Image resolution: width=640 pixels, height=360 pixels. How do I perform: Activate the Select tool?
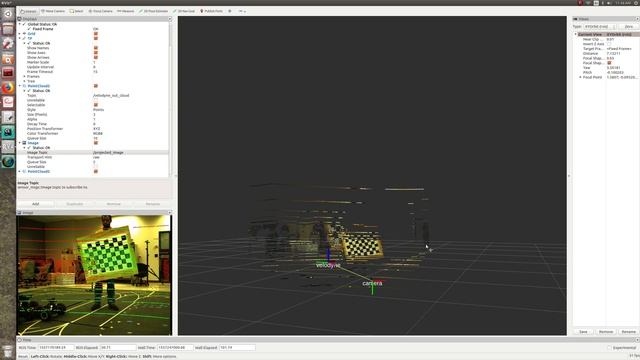(76, 11)
